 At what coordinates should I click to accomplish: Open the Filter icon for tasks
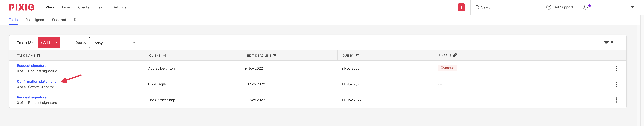coord(606,43)
